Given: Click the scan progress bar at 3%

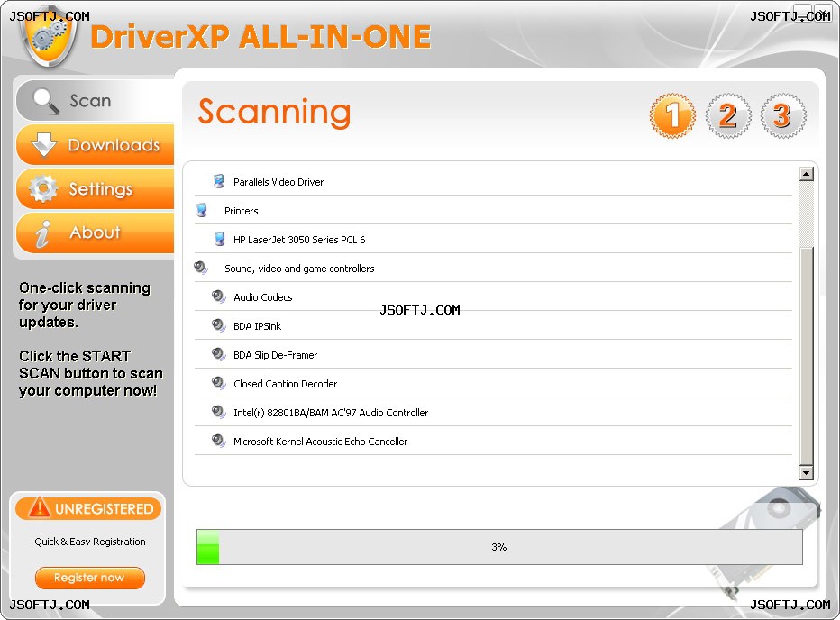Looking at the screenshot, I should coord(499,547).
